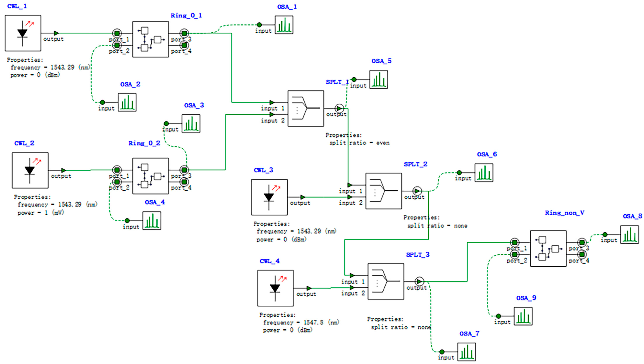Click the output port of SPLT_3
The width and height of the screenshot is (644, 364).
click(419, 281)
